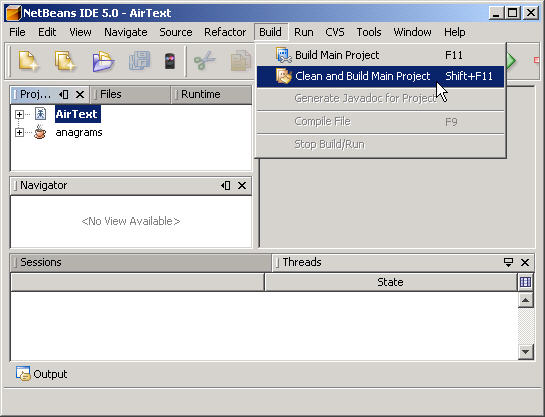Click the green Run Main Project arrow
This screenshot has height=417, width=545.
click(511, 61)
